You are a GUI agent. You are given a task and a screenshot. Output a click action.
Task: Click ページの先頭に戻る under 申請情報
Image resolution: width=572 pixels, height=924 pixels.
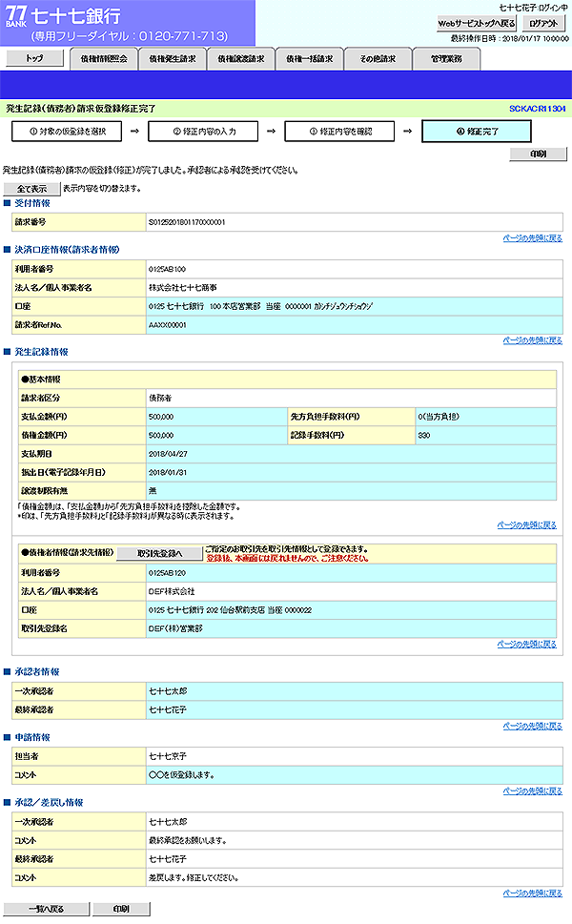click(x=533, y=791)
